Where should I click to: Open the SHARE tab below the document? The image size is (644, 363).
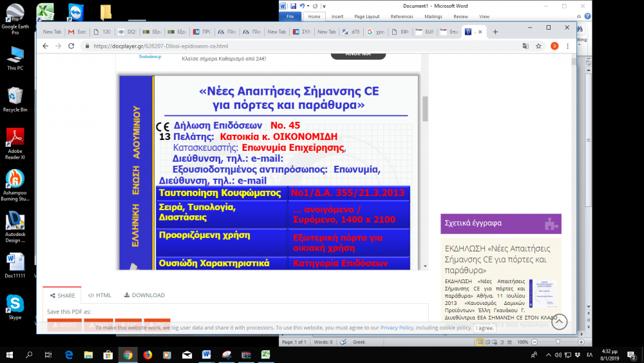point(62,295)
